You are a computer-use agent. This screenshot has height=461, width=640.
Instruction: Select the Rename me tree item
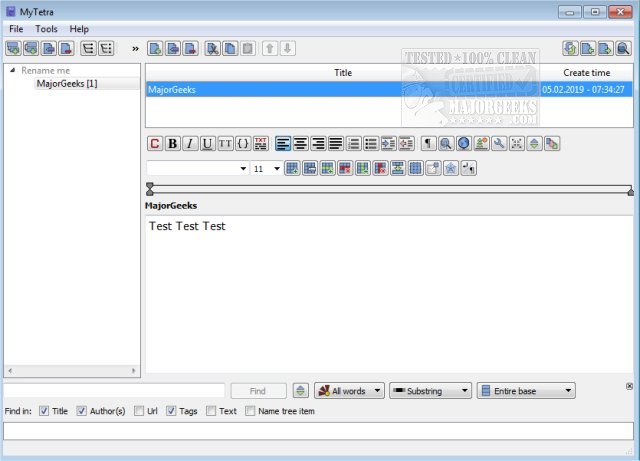click(46, 70)
